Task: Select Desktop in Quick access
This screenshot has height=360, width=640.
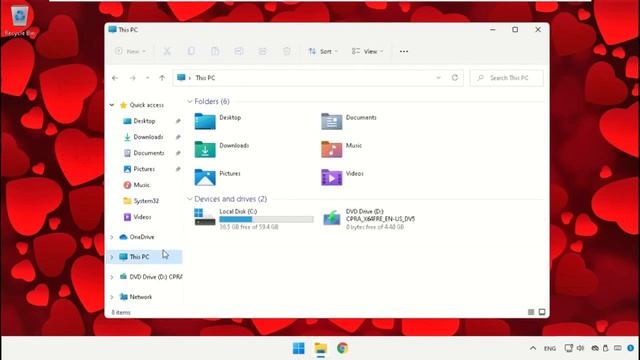Action: click(x=144, y=121)
